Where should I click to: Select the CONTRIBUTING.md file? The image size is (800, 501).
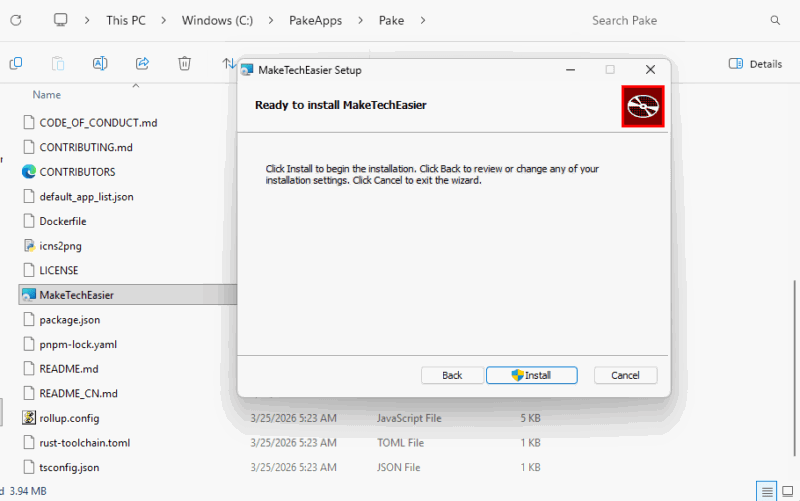86,147
